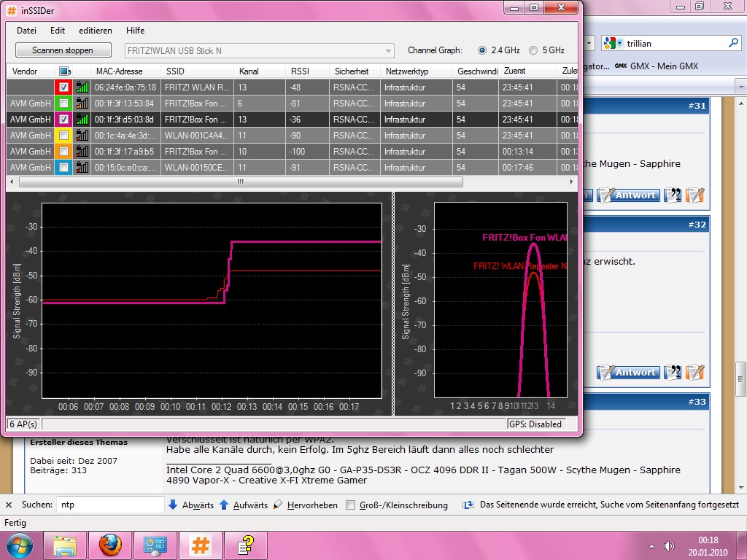Sort by the Kanal column header
This screenshot has height=560, width=747.
[260, 71]
